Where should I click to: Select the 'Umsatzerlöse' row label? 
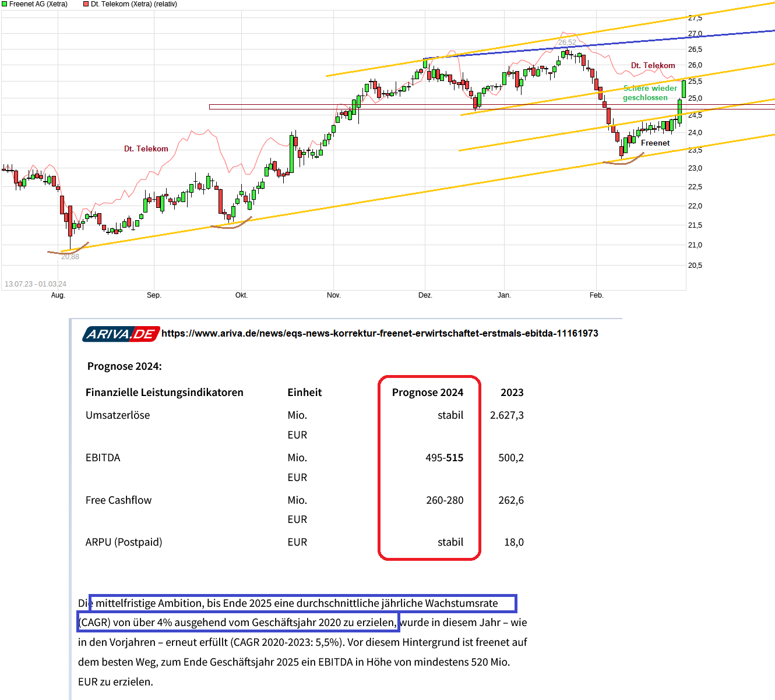tap(118, 415)
